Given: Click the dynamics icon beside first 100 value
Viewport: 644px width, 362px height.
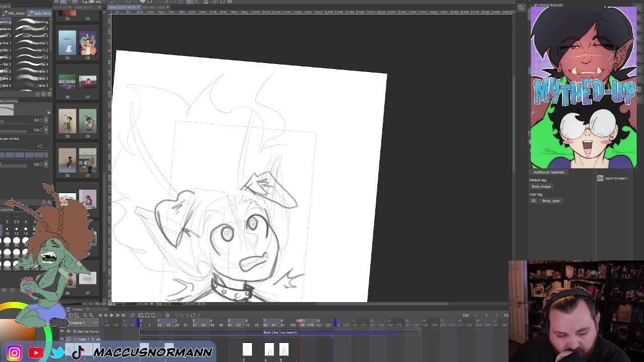Looking at the screenshot, I should tap(46, 130).
